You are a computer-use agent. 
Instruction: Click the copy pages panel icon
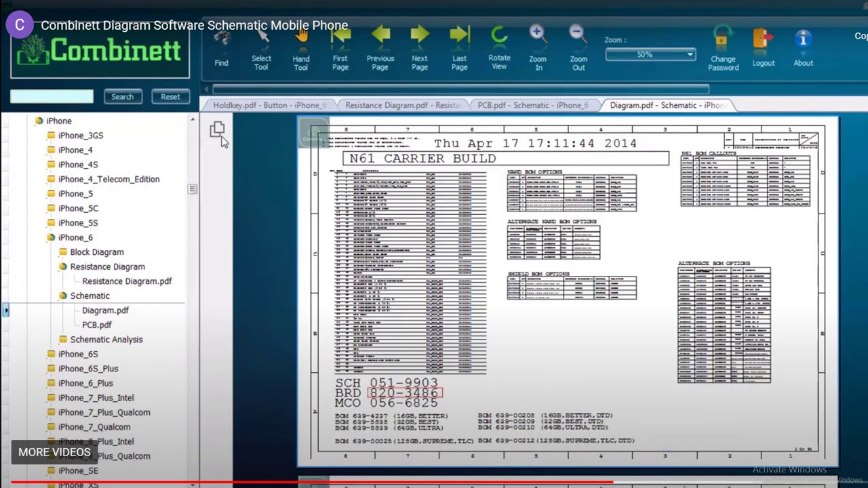[x=217, y=129]
